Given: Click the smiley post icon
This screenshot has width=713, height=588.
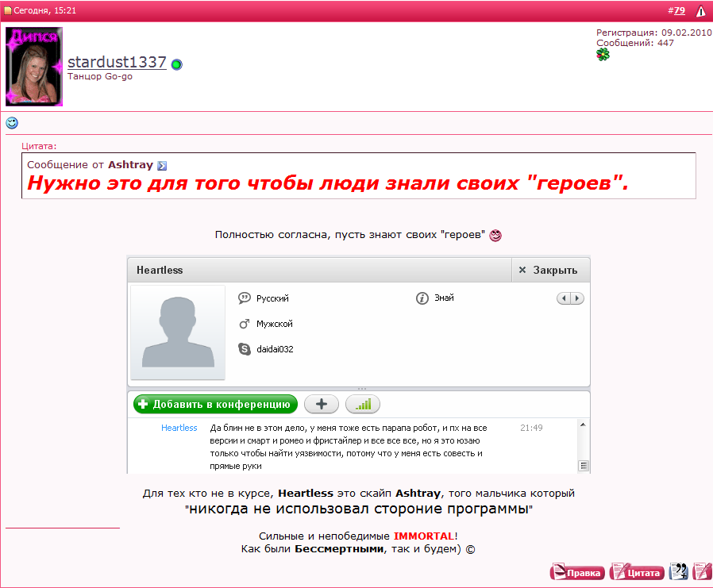Looking at the screenshot, I should coord(12,123).
